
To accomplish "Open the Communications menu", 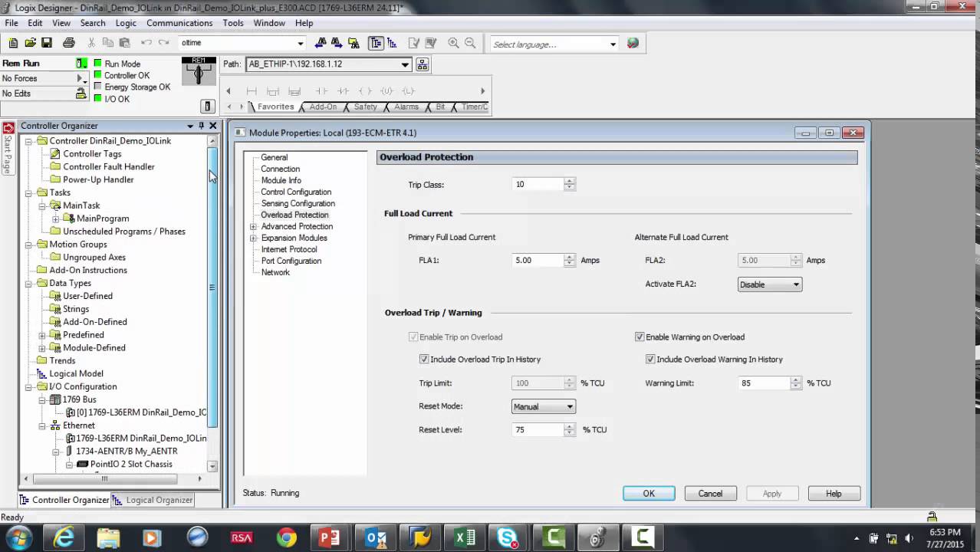I will click(179, 23).
